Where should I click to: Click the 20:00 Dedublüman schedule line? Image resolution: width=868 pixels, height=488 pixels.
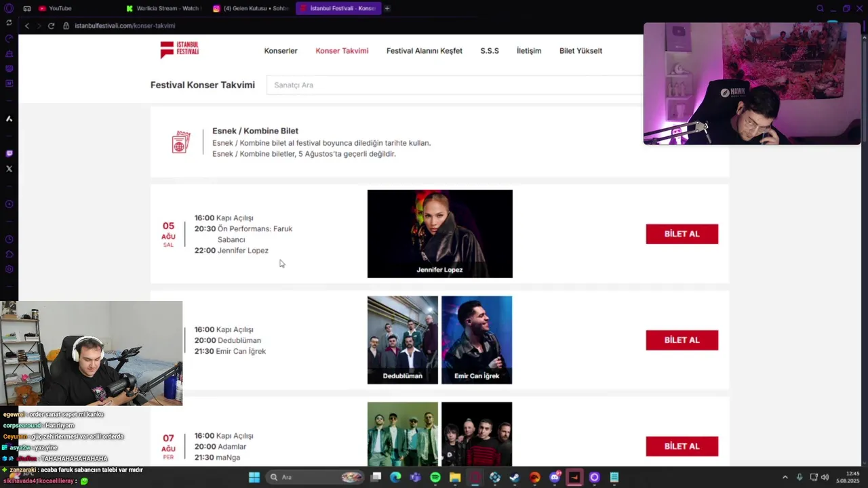pos(228,340)
